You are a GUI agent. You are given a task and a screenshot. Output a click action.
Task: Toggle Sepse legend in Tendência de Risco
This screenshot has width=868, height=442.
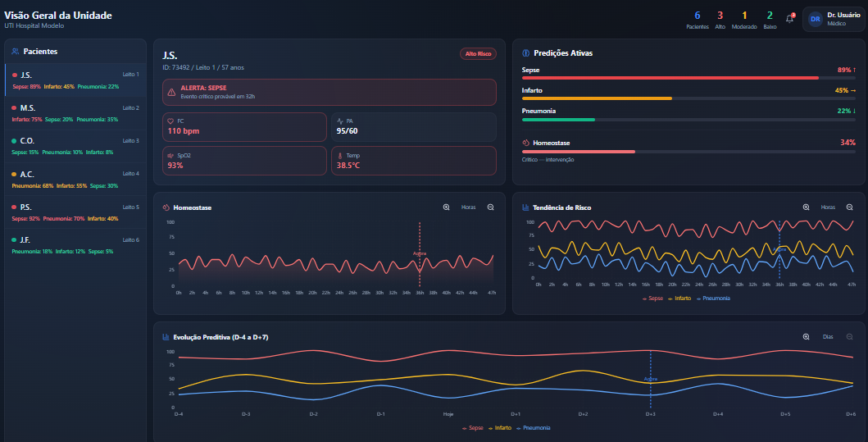(x=652, y=298)
